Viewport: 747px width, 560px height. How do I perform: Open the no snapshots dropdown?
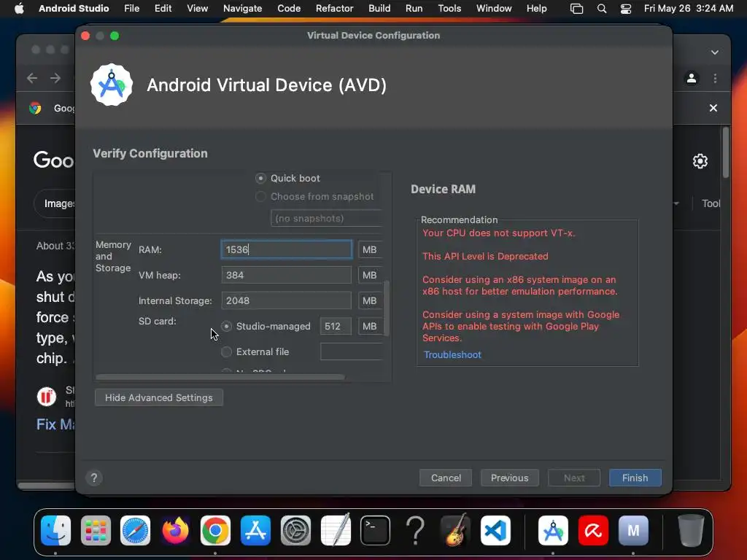[x=327, y=218]
